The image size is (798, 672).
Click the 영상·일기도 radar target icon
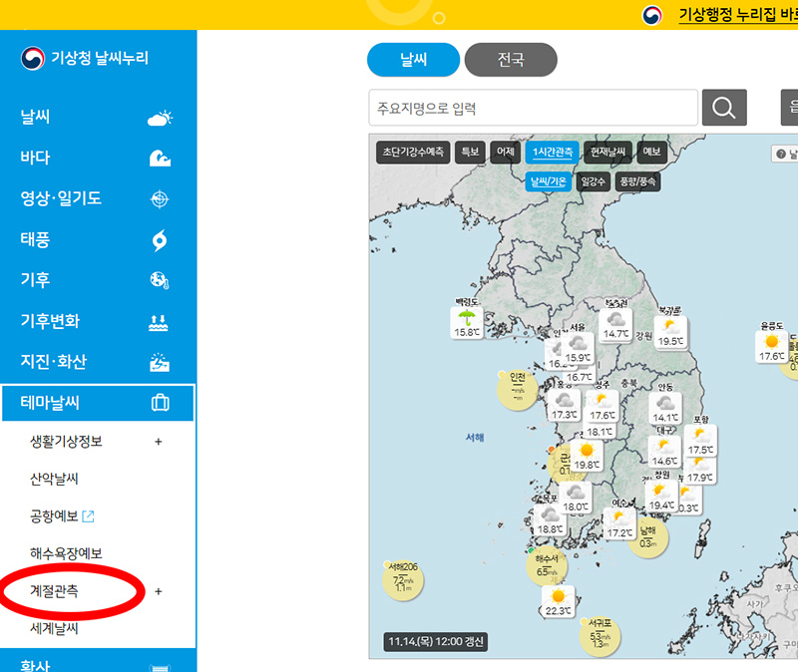160,198
